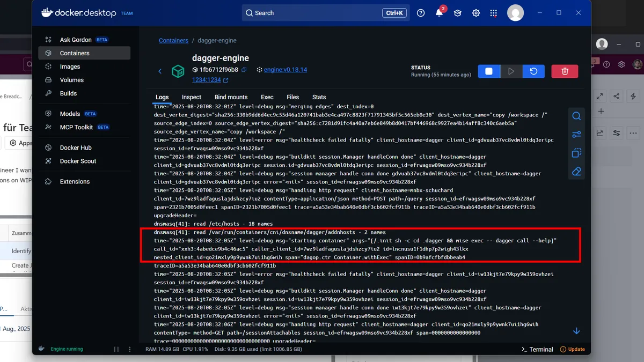Copy logs to clipboard icon
This screenshot has height=362, width=644.
pos(576,153)
